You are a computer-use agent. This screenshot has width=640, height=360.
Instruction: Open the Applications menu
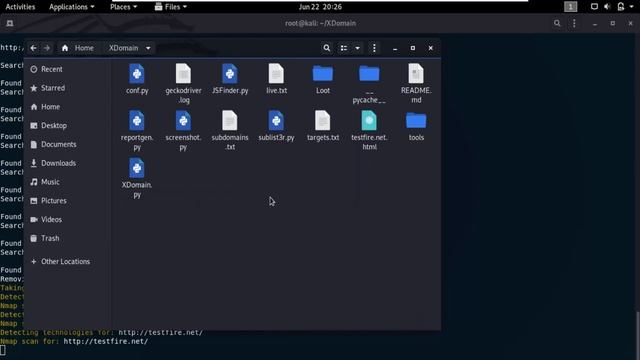pyautogui.click(x=71, y=7)
